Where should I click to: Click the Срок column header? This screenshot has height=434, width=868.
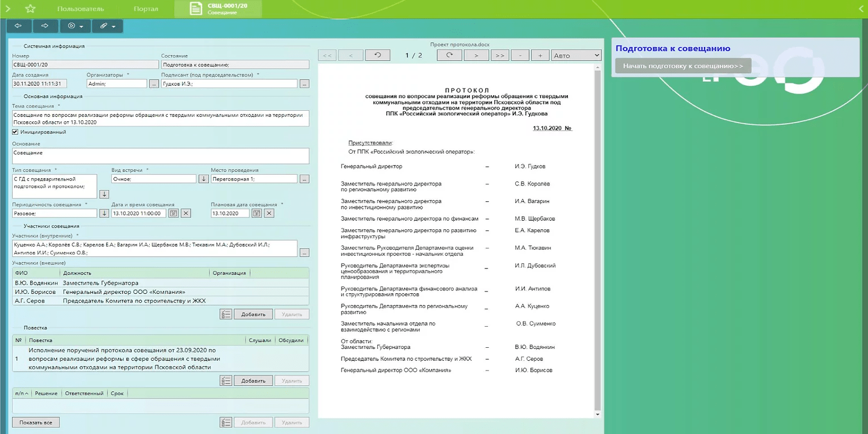coord(117,393)
